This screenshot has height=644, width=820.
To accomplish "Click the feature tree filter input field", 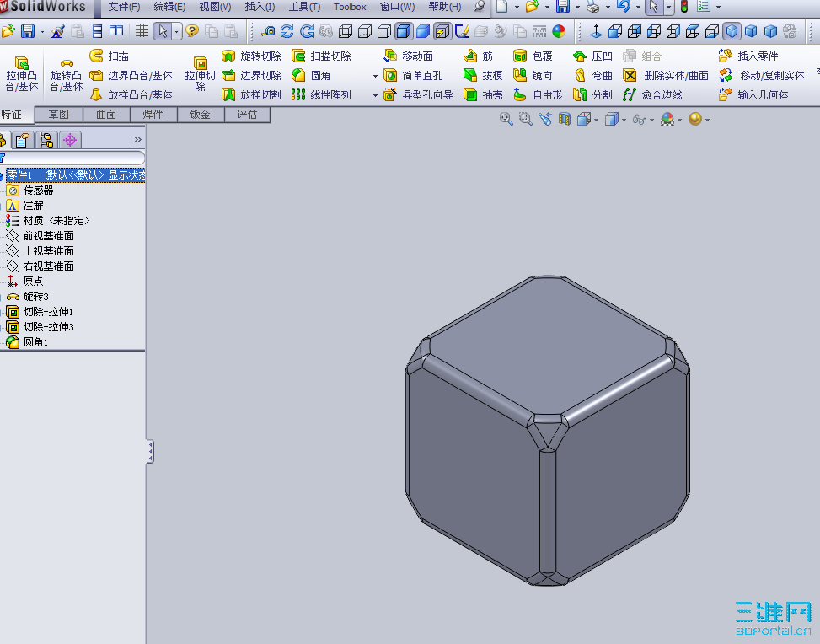I will coord(73,158).
